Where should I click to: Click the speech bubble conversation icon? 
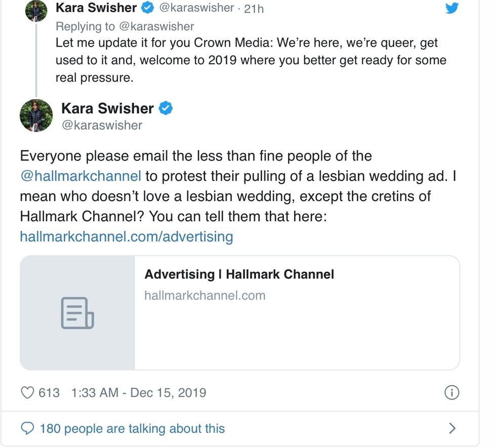(x=27, y=428)
